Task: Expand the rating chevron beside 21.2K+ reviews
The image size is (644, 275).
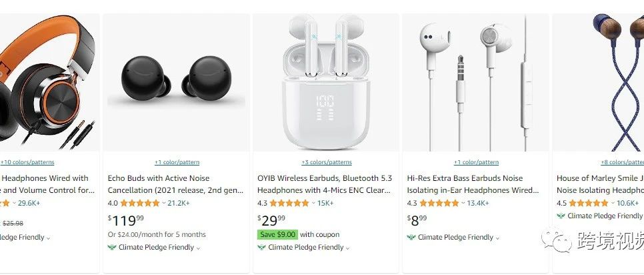Action: (164, 203)
